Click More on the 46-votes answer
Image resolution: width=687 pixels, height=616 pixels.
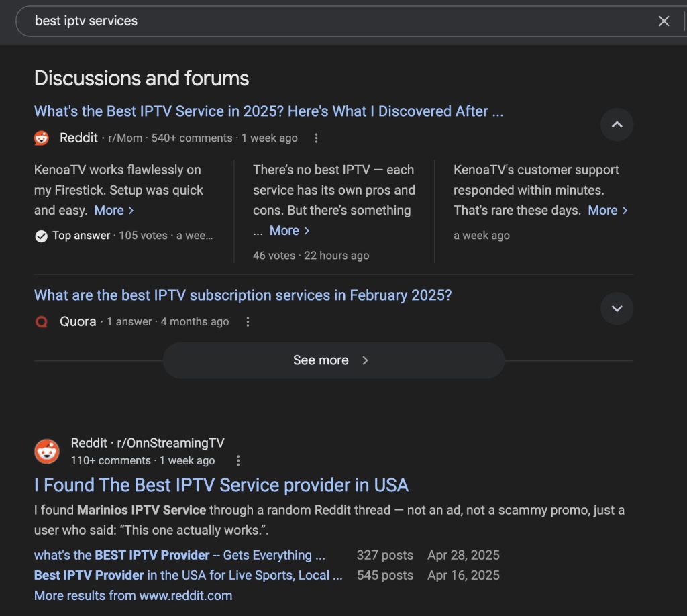(x=284, y=230)
